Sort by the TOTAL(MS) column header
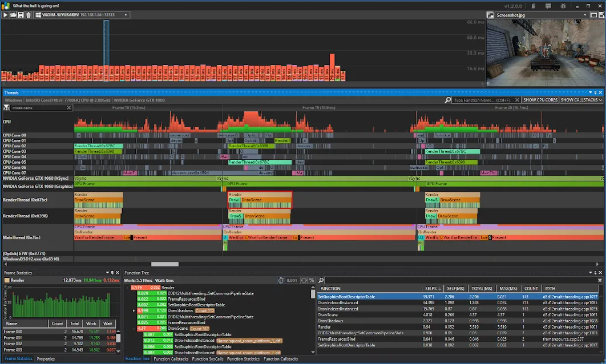Image resolution: width=606 pixels, height=364 pixels. click(483, 288)
